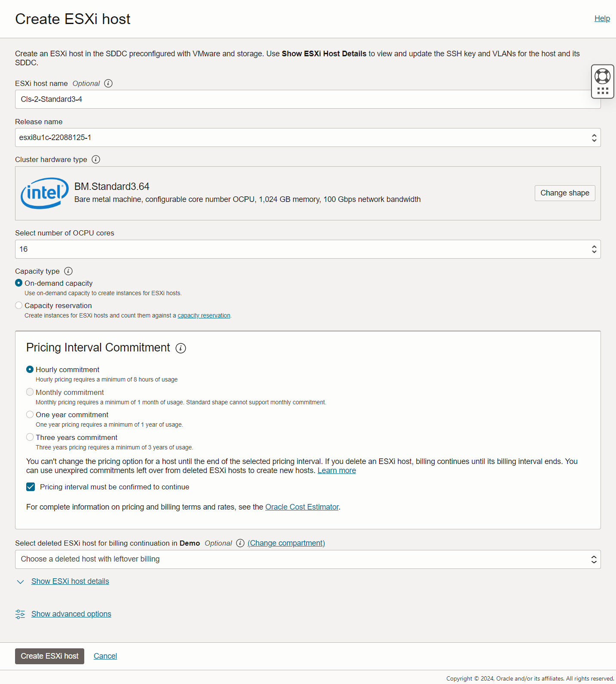Click Show advanced options link
This screenshot has width=616, height=684.
coord(71,614)
